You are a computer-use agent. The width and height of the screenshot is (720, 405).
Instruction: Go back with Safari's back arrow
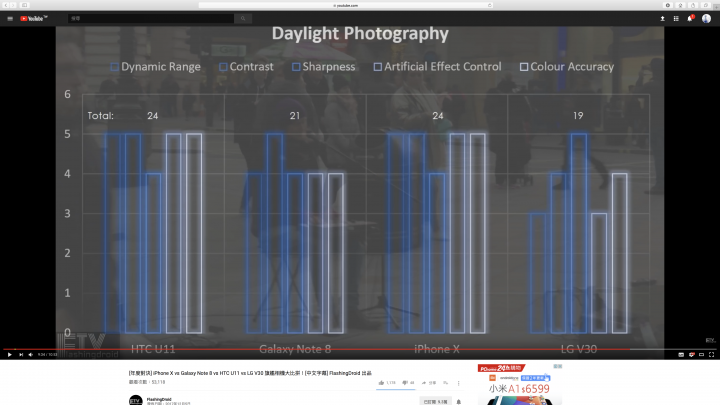6,5
